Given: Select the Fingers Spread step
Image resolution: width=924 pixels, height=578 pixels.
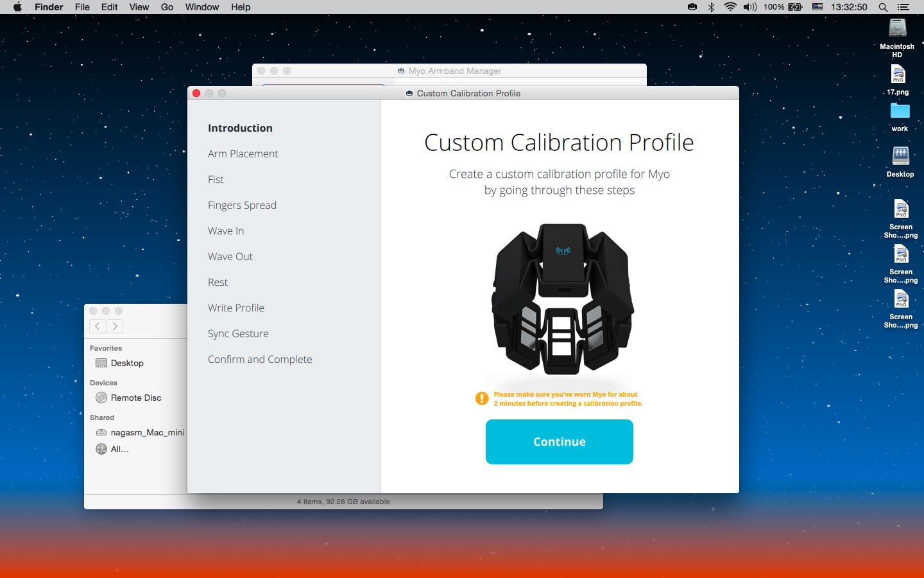Looking at the screenshot, I should pyautogui.click(x=242, y=205).
